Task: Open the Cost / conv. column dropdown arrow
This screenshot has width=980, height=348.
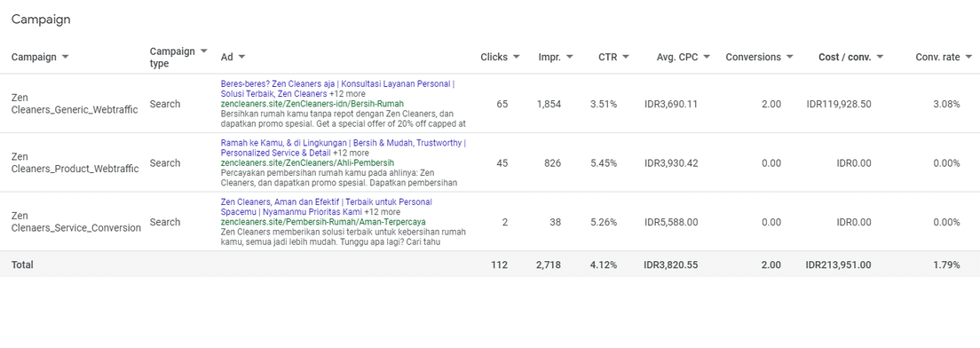Action: (880, 57)
